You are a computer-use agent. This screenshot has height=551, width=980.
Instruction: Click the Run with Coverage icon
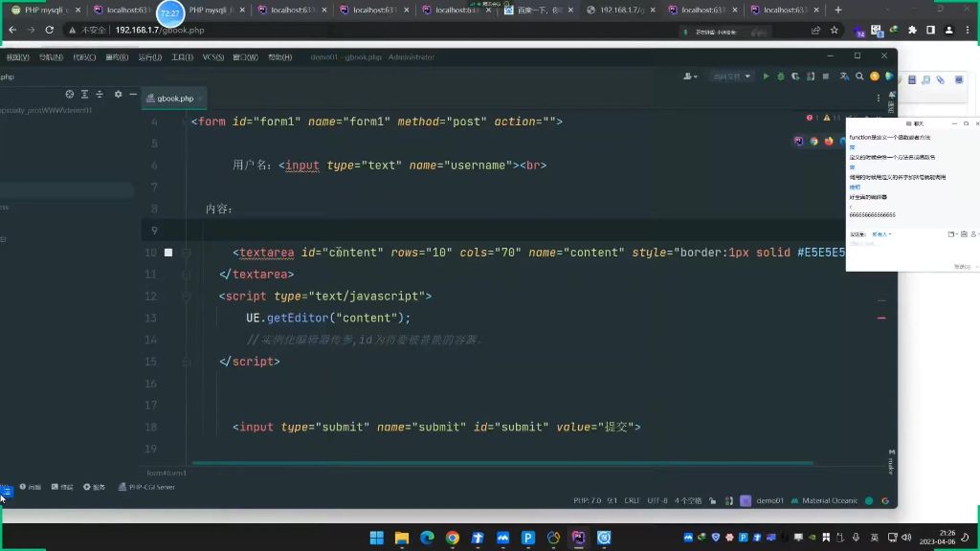pyautogui.click(x=795, y=77)
